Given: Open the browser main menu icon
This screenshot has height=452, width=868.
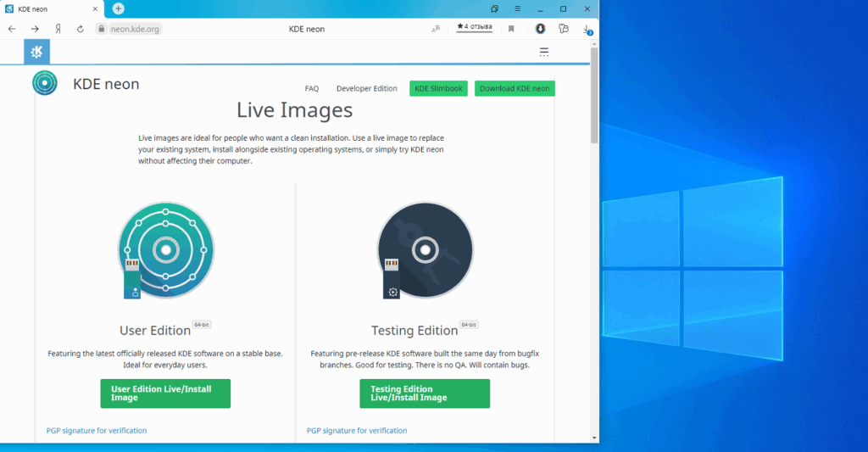Looking at the screenshot, I should (517, 8).
